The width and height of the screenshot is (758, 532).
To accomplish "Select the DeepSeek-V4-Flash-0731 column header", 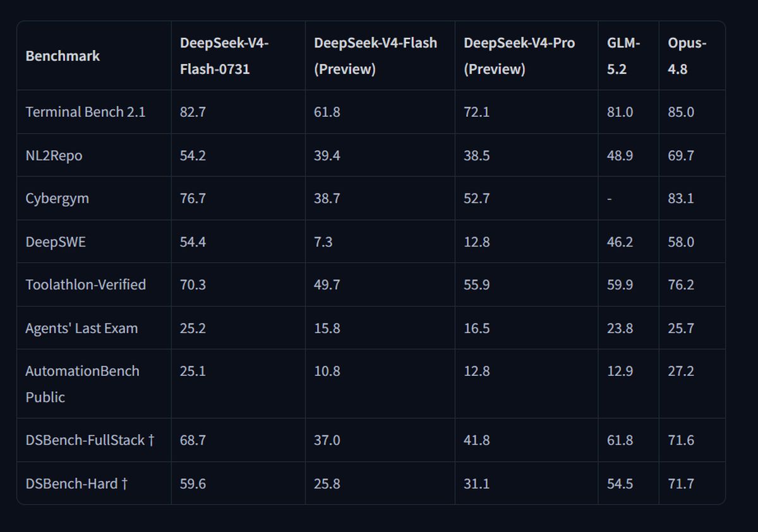I will pyautogui.click(x=224, y=56).
